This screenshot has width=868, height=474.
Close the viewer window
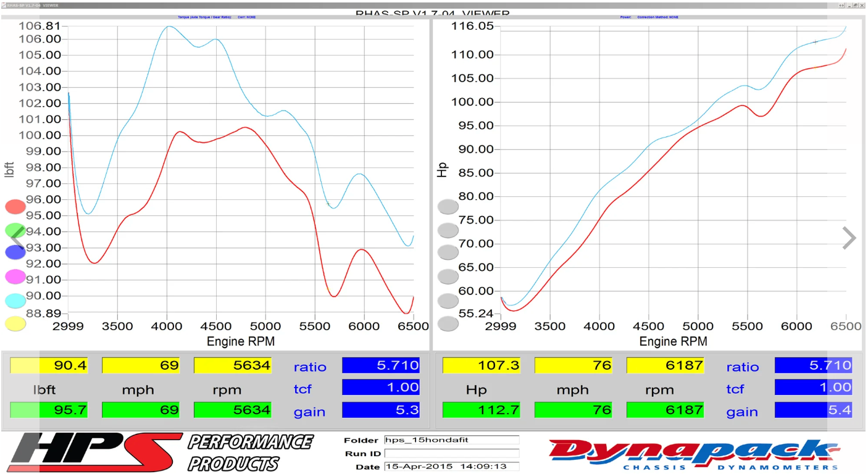coord(862,5)
